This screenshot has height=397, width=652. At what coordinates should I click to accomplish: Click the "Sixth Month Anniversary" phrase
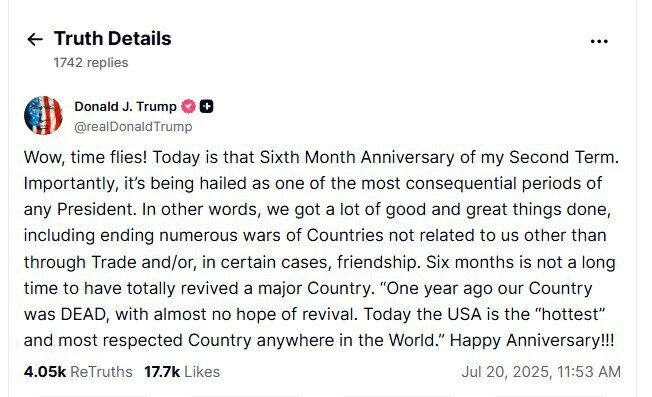coord(357,158)
